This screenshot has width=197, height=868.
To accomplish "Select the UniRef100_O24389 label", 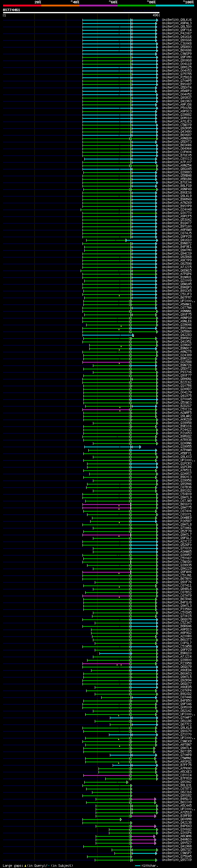I will pyautogui.click(x=176, y=355).
